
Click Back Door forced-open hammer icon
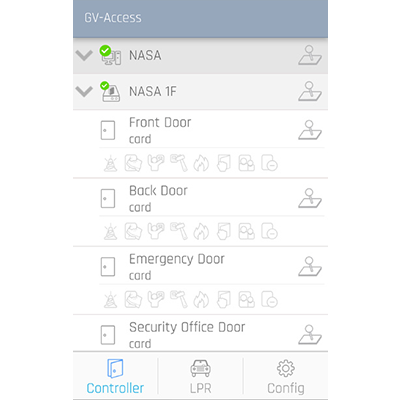(x=179, y=231)
